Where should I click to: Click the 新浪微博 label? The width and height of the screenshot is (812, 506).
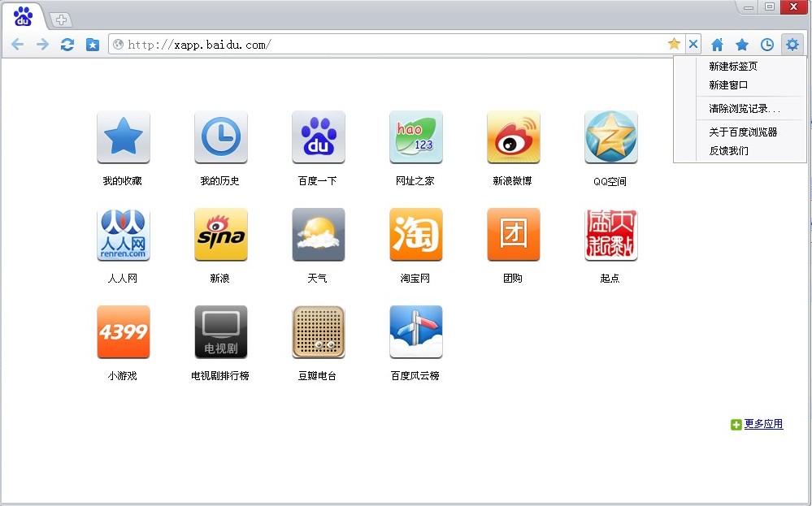click(512, 180)
